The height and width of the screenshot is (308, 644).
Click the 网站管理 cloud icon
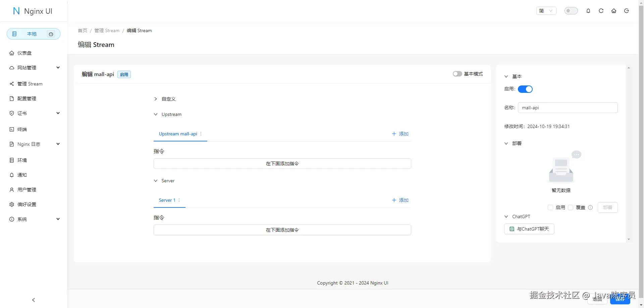(x=12, y=68)
